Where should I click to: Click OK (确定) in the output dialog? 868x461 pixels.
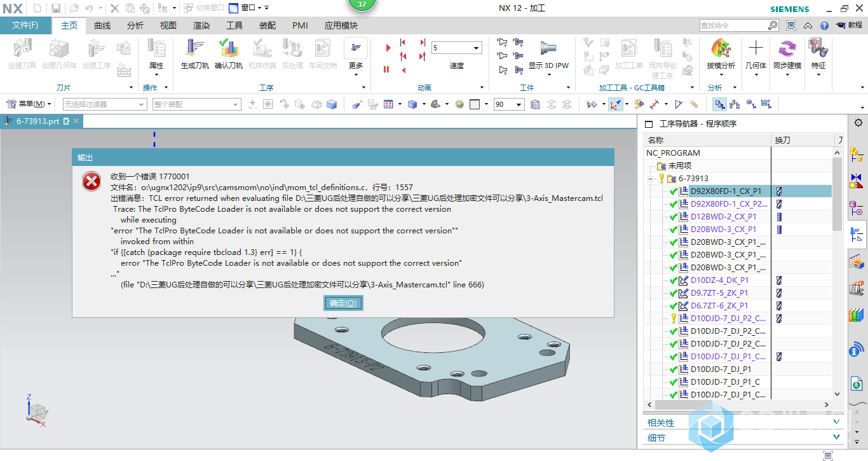[x=343, y=303]
